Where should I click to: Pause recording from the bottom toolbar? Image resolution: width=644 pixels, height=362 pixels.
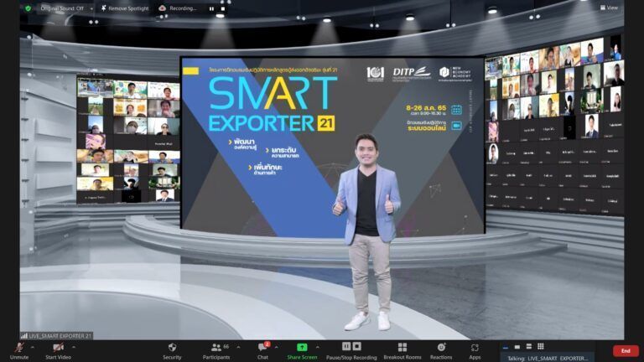346,346
